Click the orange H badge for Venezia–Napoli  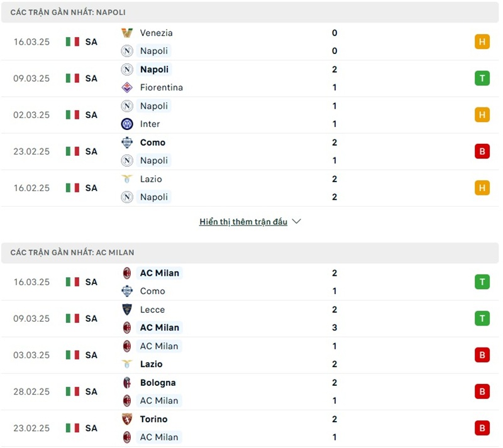pyautogui.click(x=482, y=42)
